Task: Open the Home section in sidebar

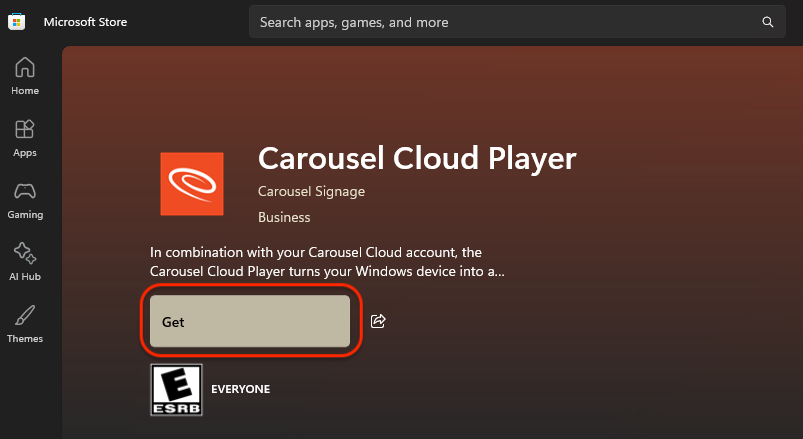Action: (x=25, y=76)
